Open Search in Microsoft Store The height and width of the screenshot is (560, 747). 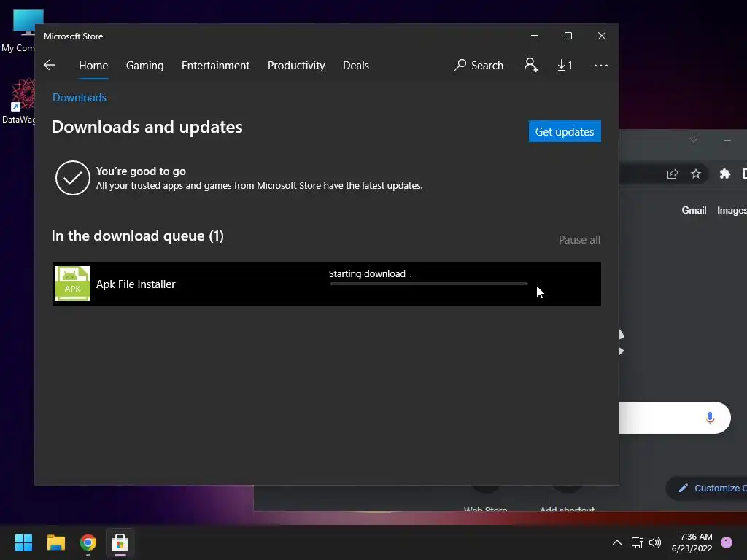click(479, 65)
